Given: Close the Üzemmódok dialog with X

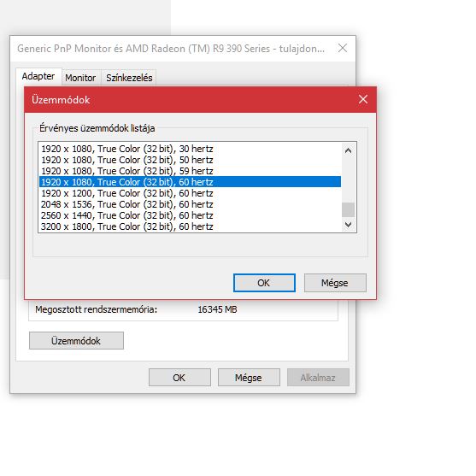Looking at the screenshot, I should tap(362, 99).
